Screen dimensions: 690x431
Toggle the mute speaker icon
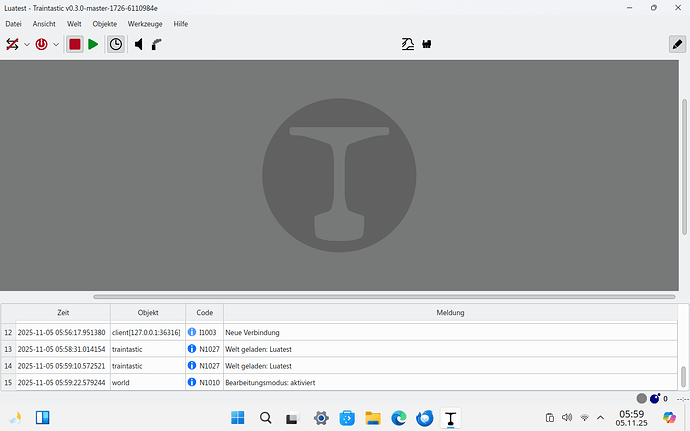(139, 44)
